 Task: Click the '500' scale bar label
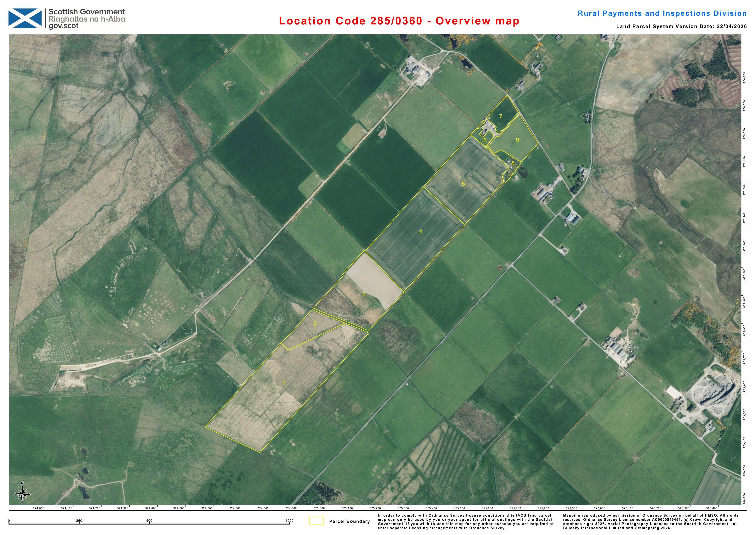(149, 521)
